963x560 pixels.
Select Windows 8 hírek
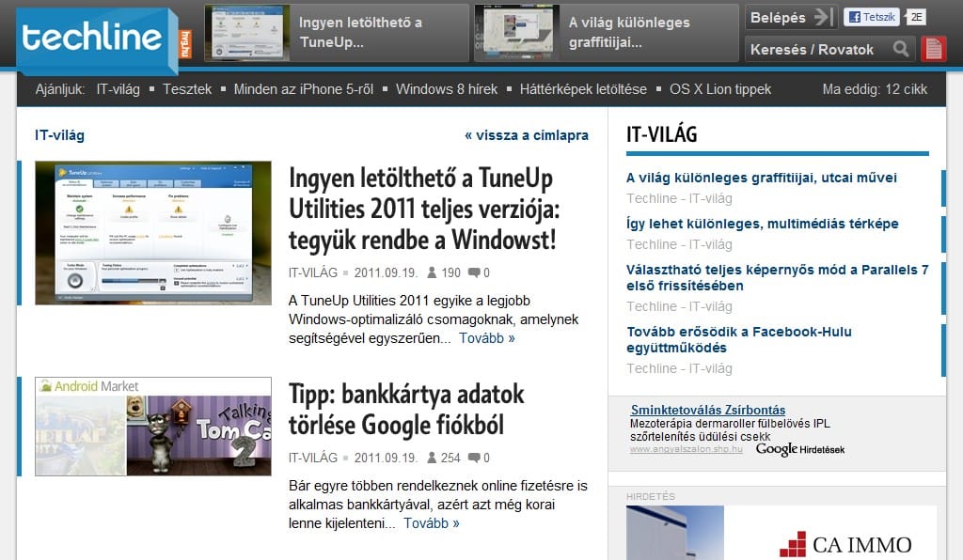tap(447, 89)
